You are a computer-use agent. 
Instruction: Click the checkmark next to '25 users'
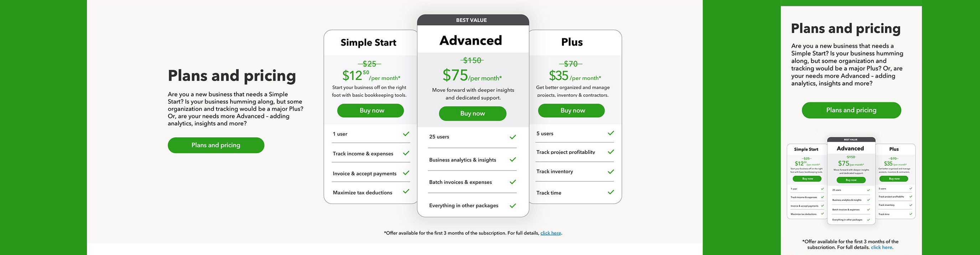point(512,137)
